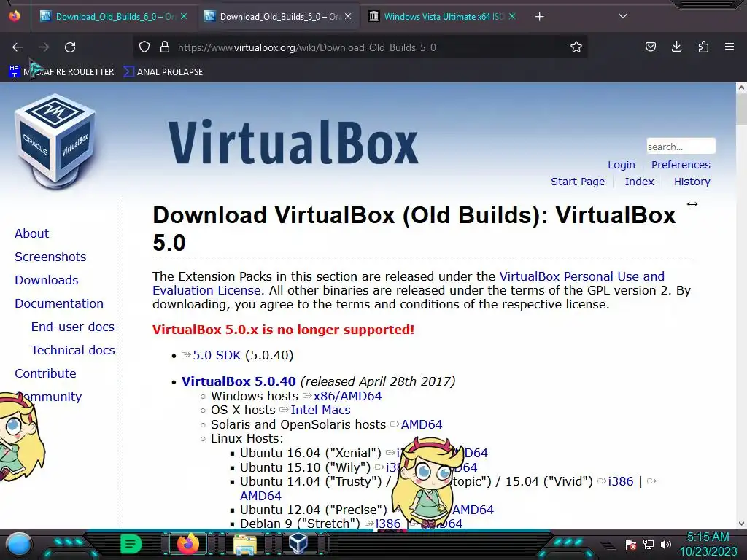
Task: Open the green notes app taskbar icon
Action: 131,544
